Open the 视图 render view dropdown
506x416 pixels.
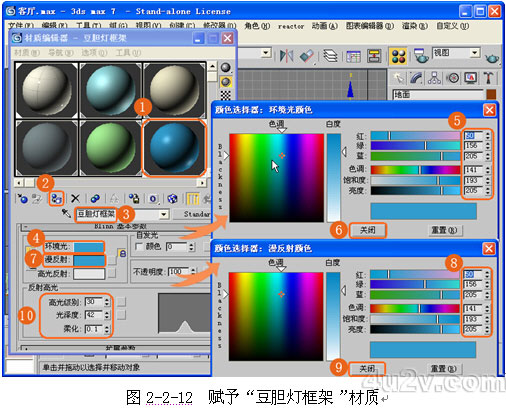(474, 53)
